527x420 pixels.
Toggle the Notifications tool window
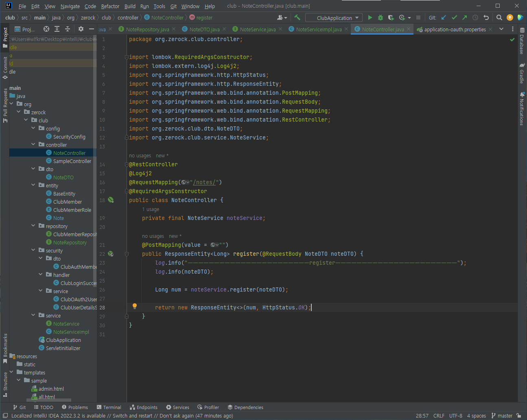(x=522, y=109)
